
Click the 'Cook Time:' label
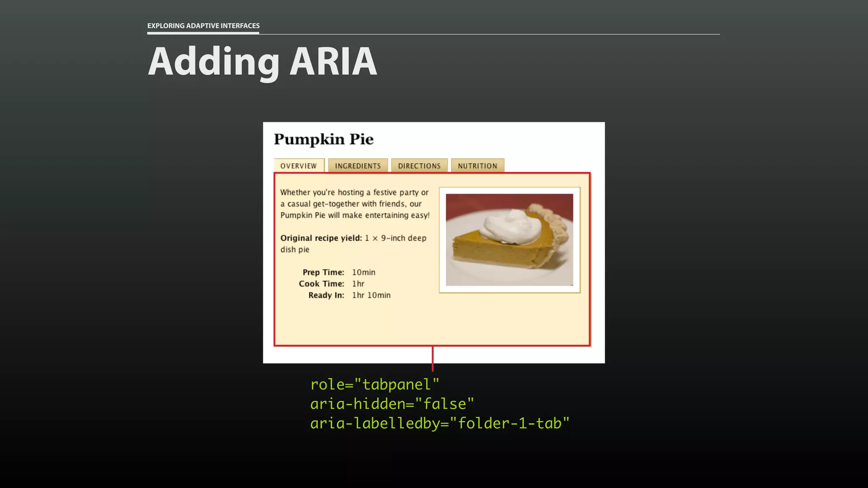click(321, 284)
